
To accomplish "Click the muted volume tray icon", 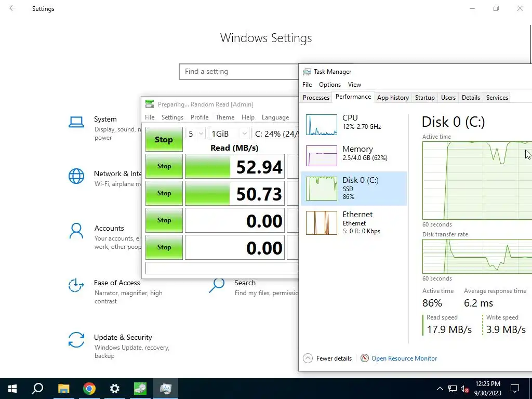I will pos(464,389).
